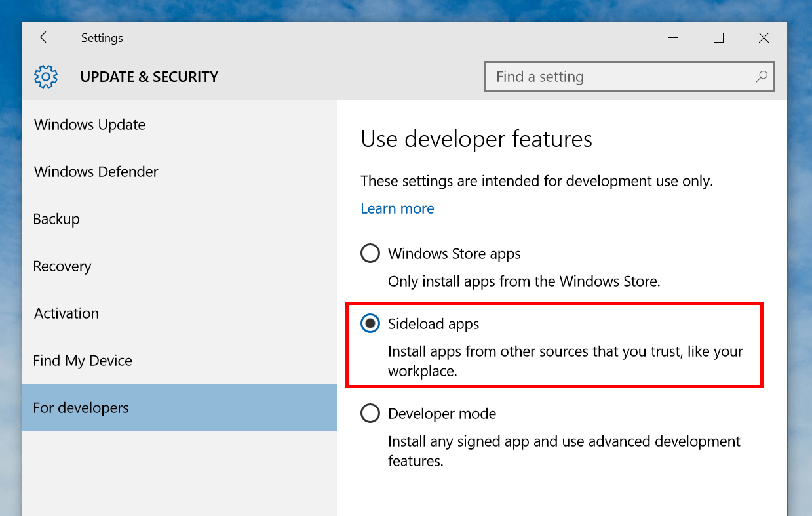812x516 pixels.
Task: Select the Sideload apps radio button
Action: tap(370, 323)
